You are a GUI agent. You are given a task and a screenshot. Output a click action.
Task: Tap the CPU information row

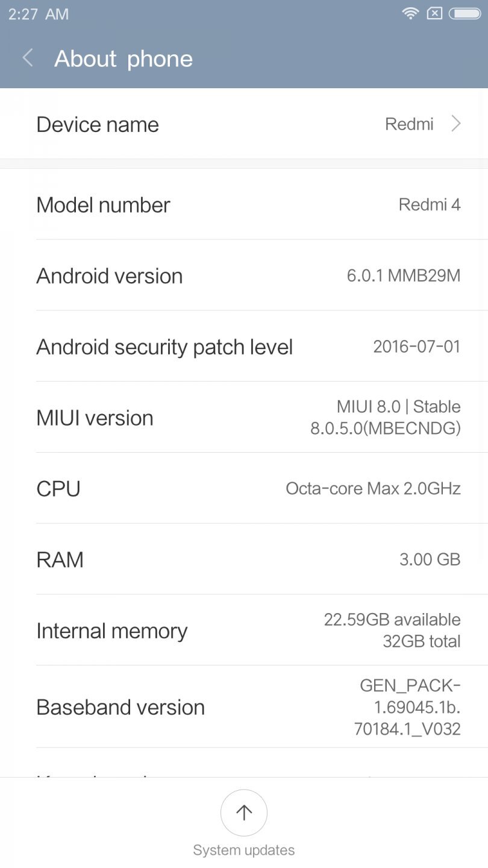click(244, 488)
